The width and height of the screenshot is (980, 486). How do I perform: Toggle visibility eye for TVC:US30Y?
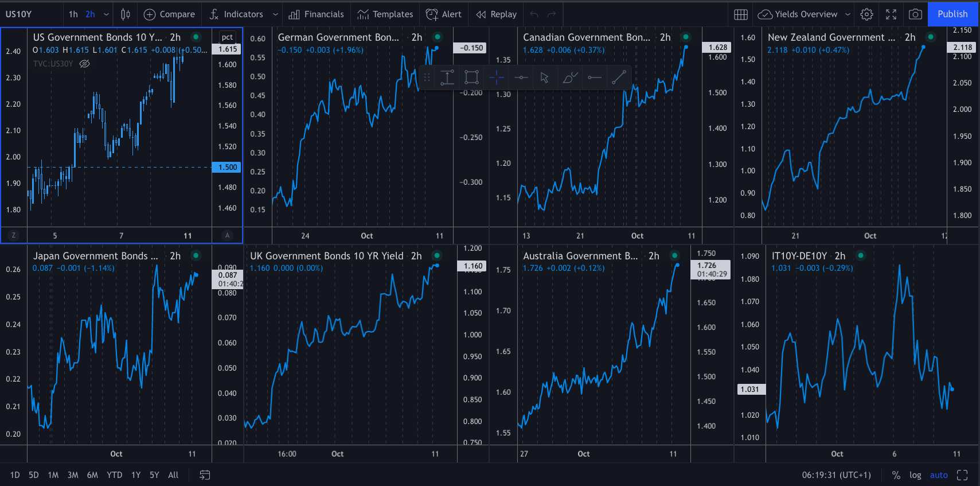click(x=84, y=64)
